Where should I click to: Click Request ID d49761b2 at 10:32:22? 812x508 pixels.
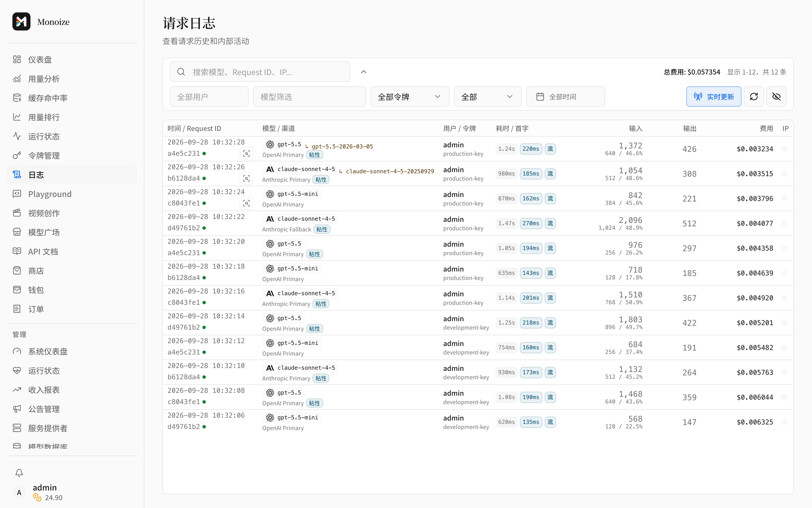coord(184,228)
